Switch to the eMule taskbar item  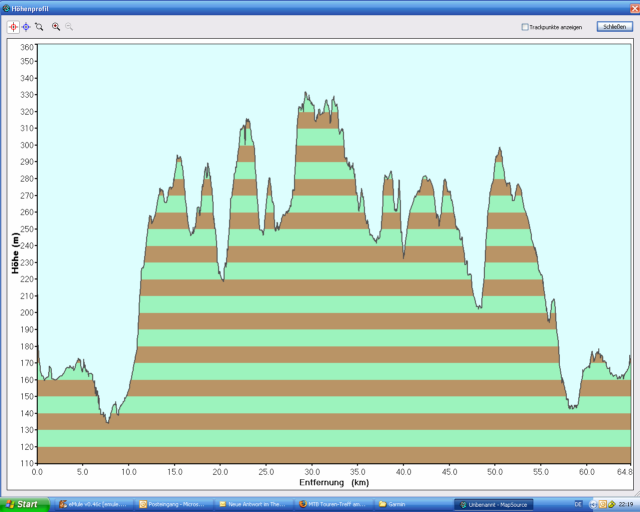(96, 504)
